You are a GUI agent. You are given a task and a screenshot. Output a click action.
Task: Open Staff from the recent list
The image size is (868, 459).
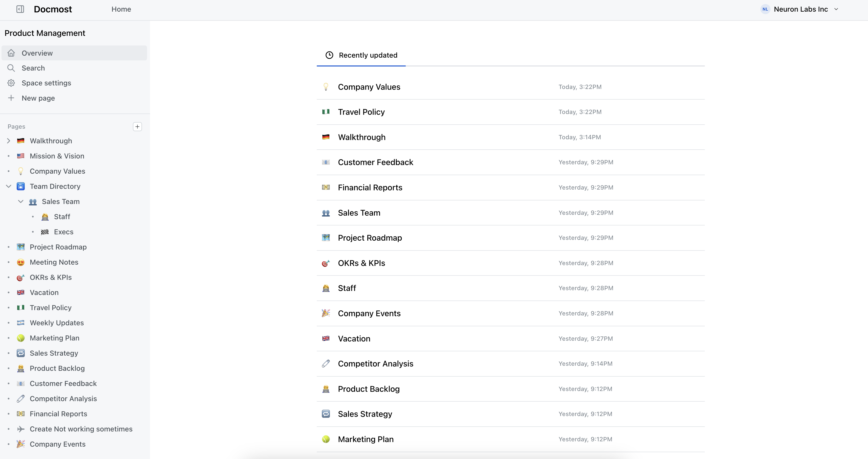[511, 288]
